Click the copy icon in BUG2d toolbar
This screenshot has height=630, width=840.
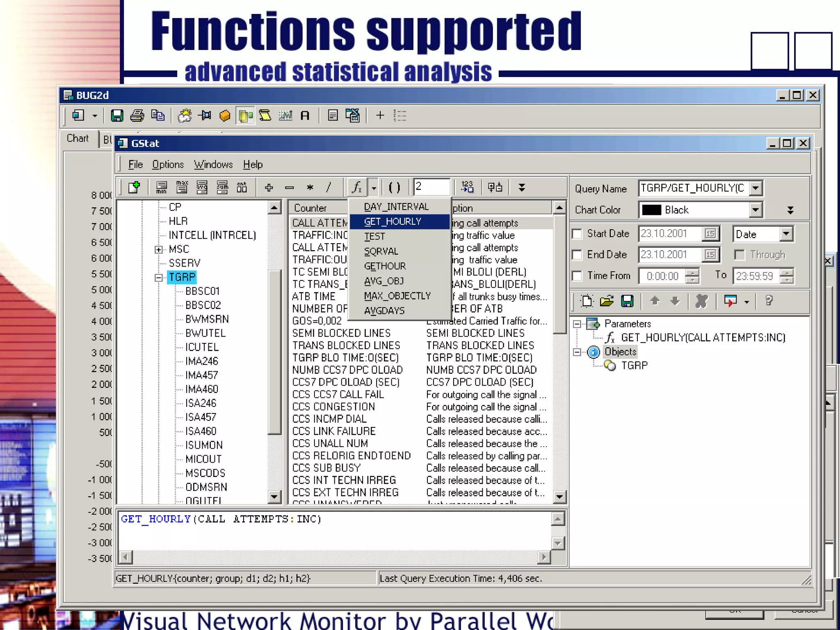(158, 116)
